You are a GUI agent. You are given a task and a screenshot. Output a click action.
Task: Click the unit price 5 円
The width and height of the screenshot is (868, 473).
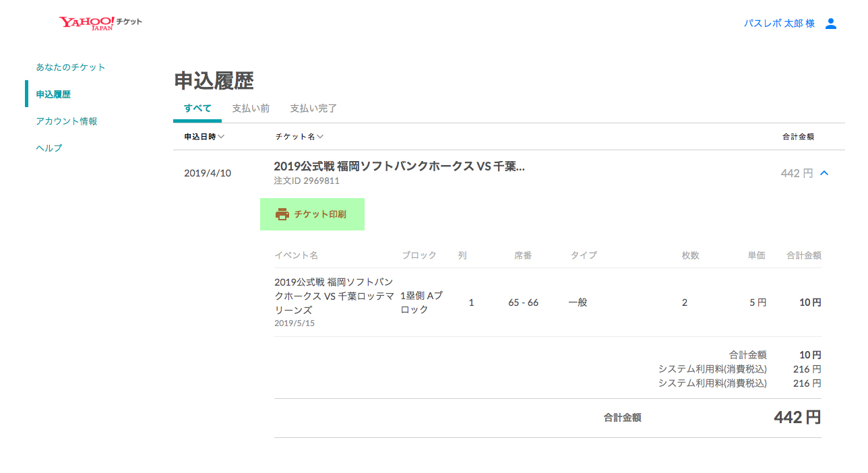coord(758,303)
